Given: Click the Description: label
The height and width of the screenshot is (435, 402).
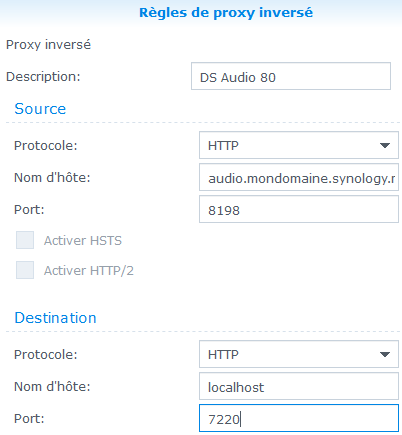Looking at the screenshot, I should (x=43, y=77).
